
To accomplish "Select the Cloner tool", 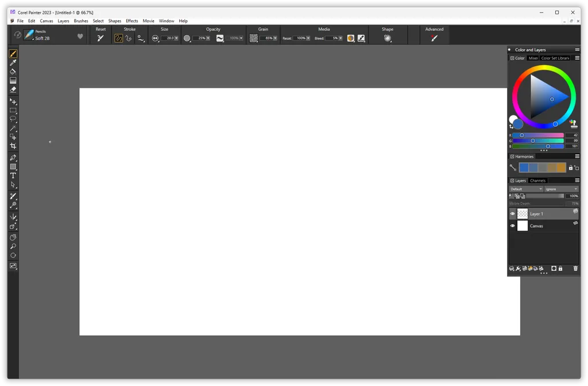I will pyautogui.click(x=13, y=196).
